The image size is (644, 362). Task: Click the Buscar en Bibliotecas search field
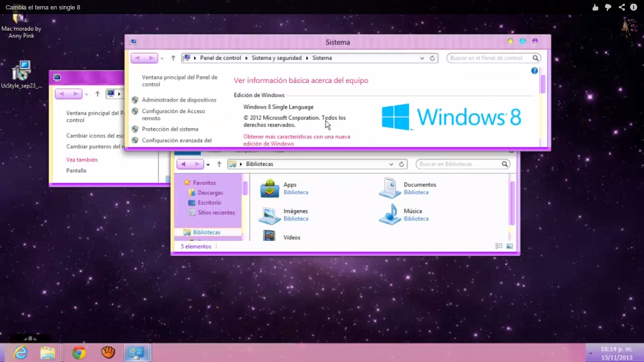pos(460,164)
